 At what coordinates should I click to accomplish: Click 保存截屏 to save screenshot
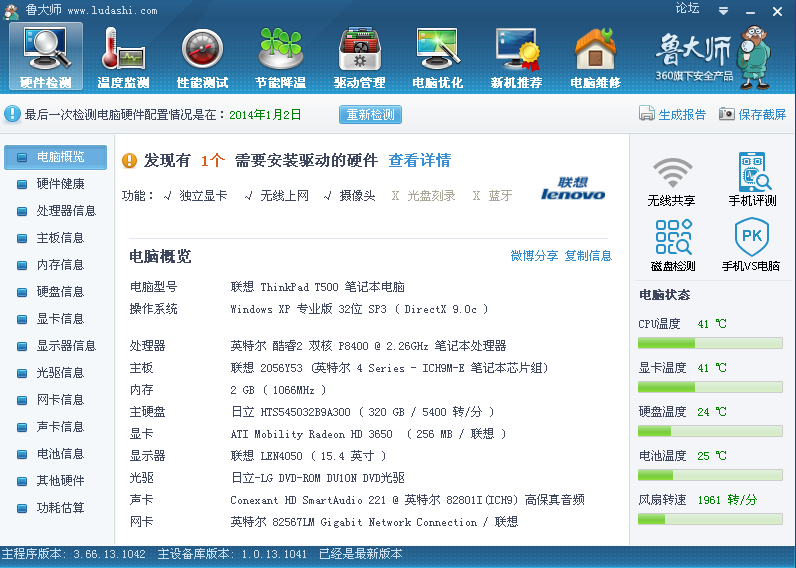[x=752, y=115]
